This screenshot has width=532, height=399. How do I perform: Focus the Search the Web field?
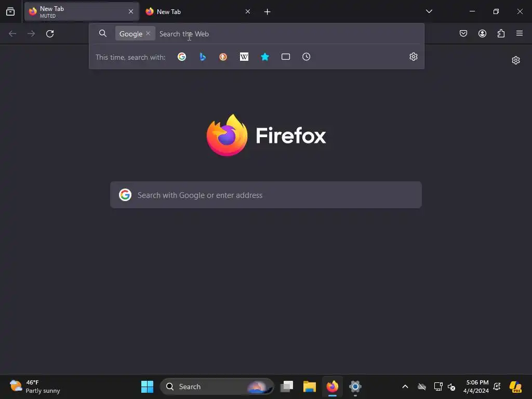coord(288,34)
